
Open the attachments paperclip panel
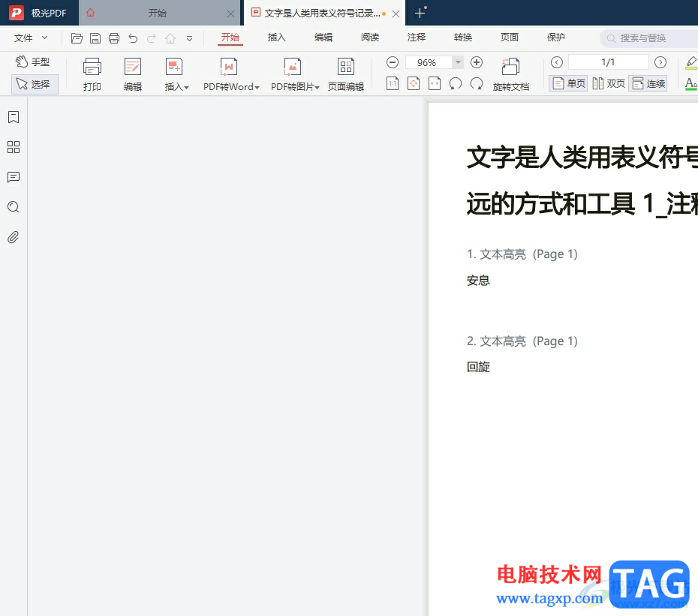pyautogui.click(x=14, y=237)
